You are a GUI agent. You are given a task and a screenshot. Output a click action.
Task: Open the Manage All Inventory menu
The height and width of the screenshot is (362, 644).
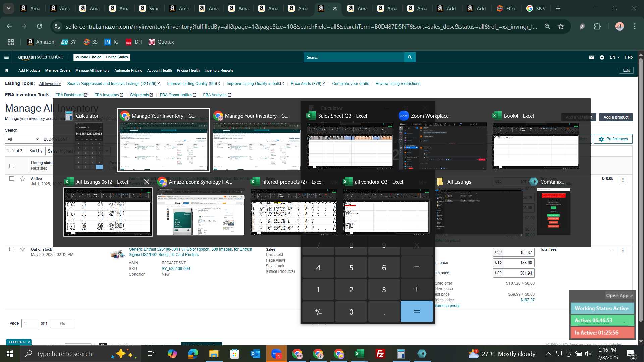coord(92,70)
